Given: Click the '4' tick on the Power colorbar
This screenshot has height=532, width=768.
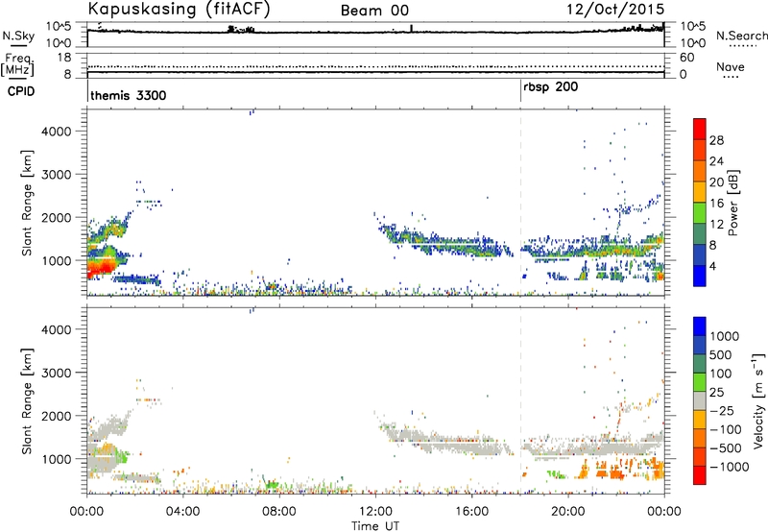Looking at the screenshot, I should point(712,266).
